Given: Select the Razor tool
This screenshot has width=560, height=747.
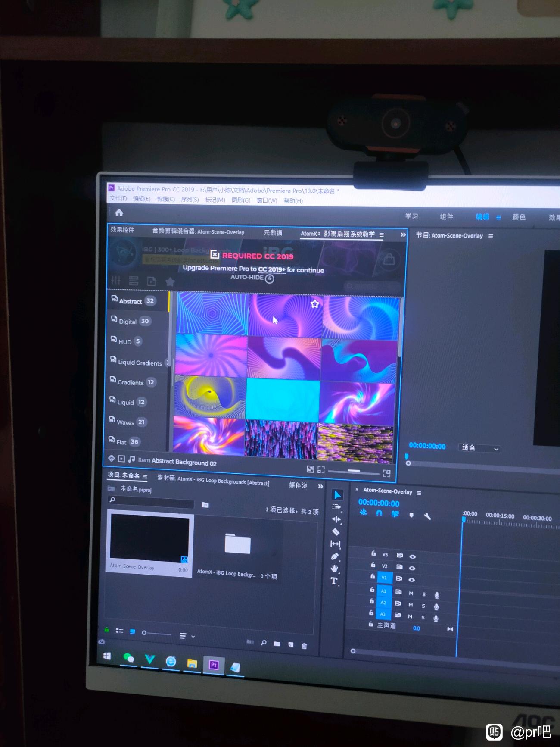Looking at the screenshot, I should tap(336, 531).
